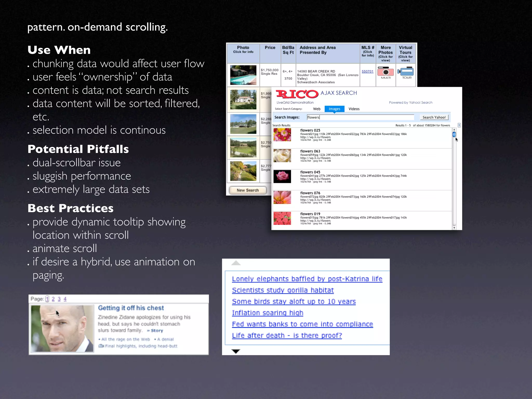This screenshot has height=399, width=532.
Task: Click the Search Images text field
Action: coord(360,117)
